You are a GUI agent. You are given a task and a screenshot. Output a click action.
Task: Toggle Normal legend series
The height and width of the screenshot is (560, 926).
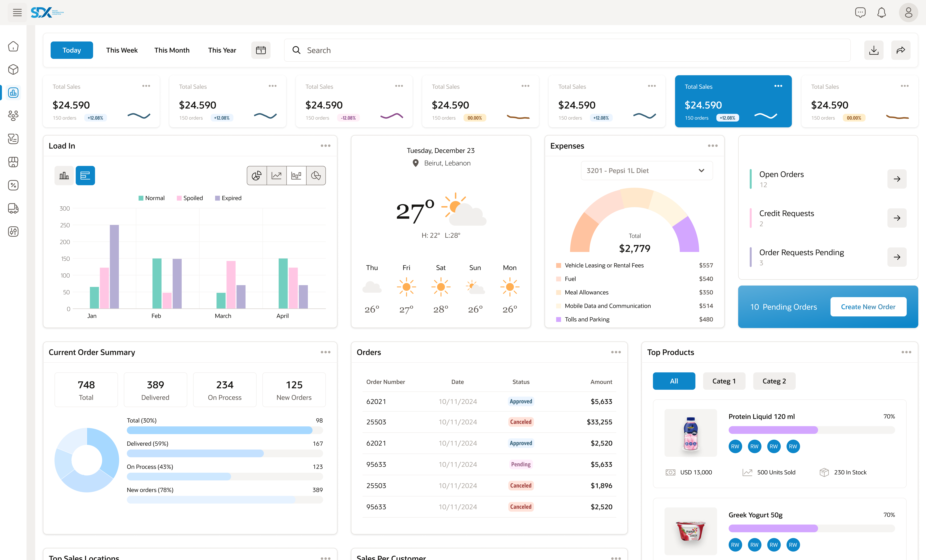151,198
